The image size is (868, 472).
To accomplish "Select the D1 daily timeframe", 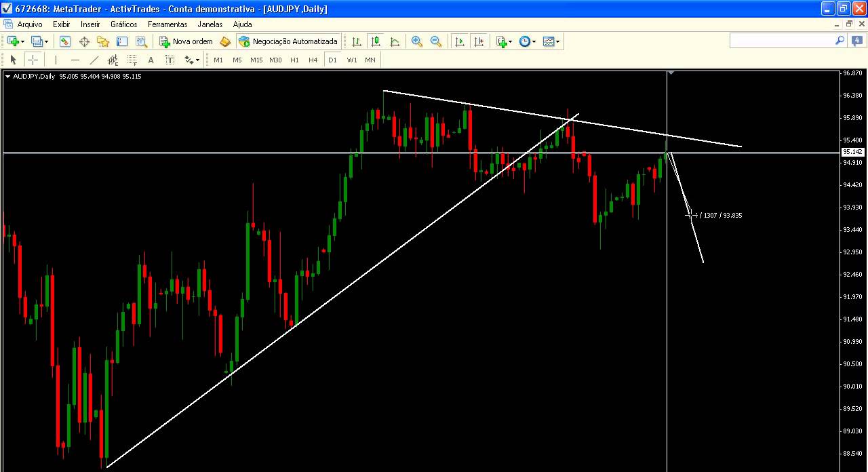I will [x=332, y=60].
